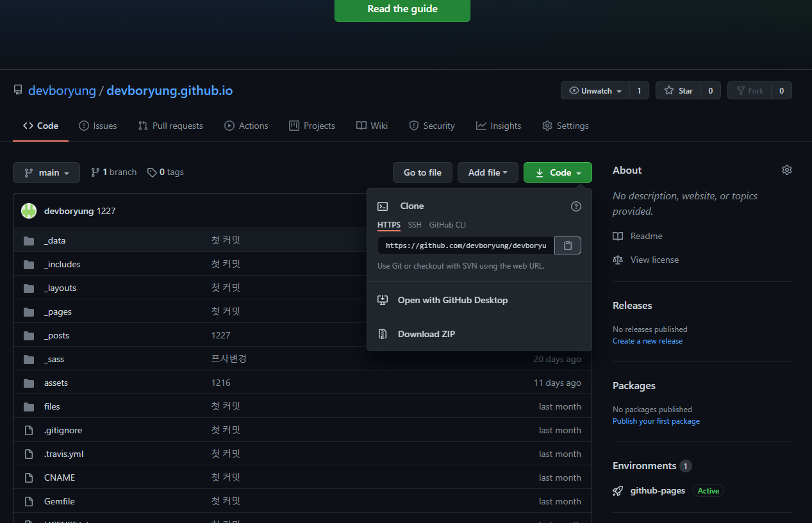Select the GitHub CLI clone tab

[447, 225]
